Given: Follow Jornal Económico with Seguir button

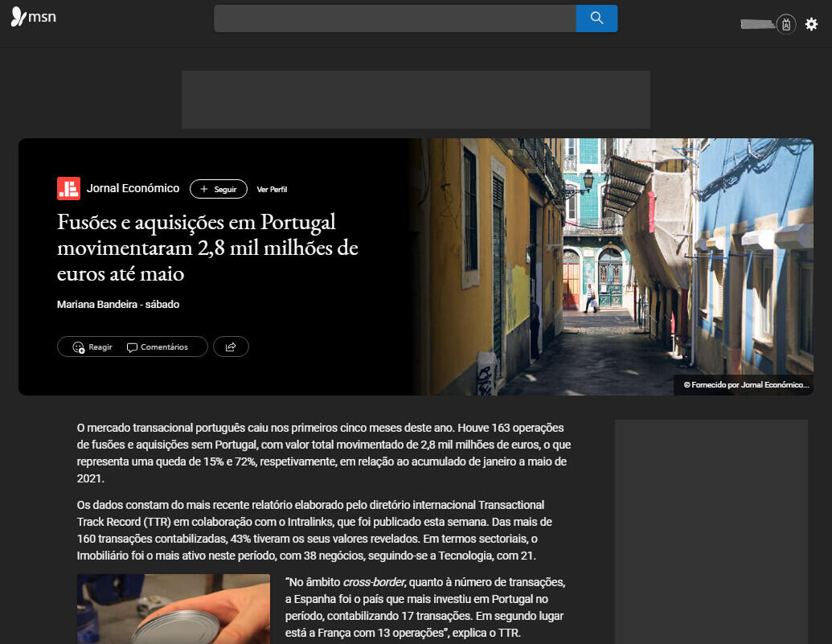Looking at the screenshot, I should click(218, 189).
